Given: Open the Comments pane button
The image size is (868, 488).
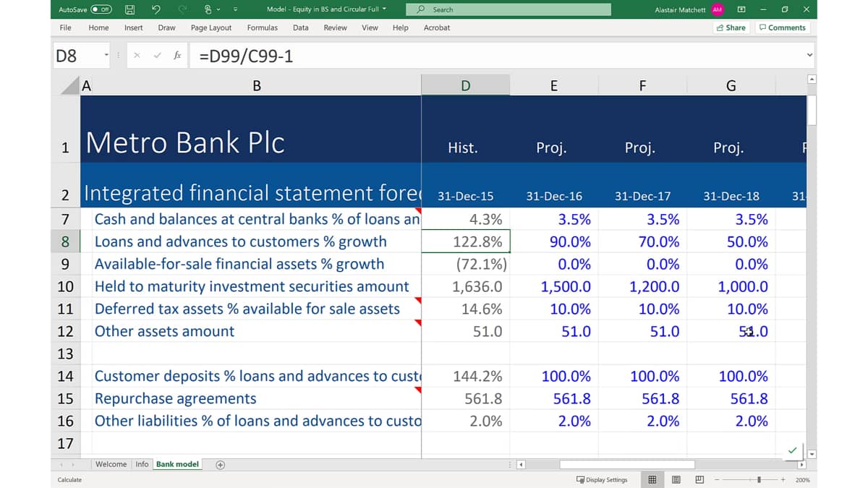Looking at the screenshot, I should [x=782, y=27].
